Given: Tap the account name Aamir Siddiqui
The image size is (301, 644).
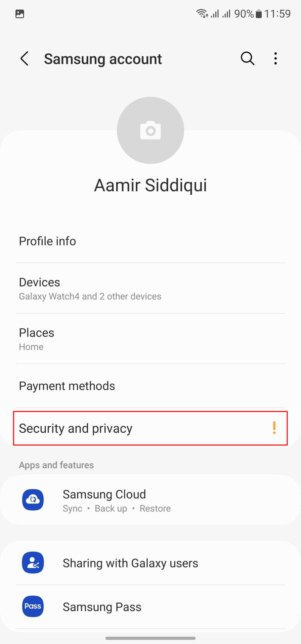Looking at the screenshot, I should 150,185.
